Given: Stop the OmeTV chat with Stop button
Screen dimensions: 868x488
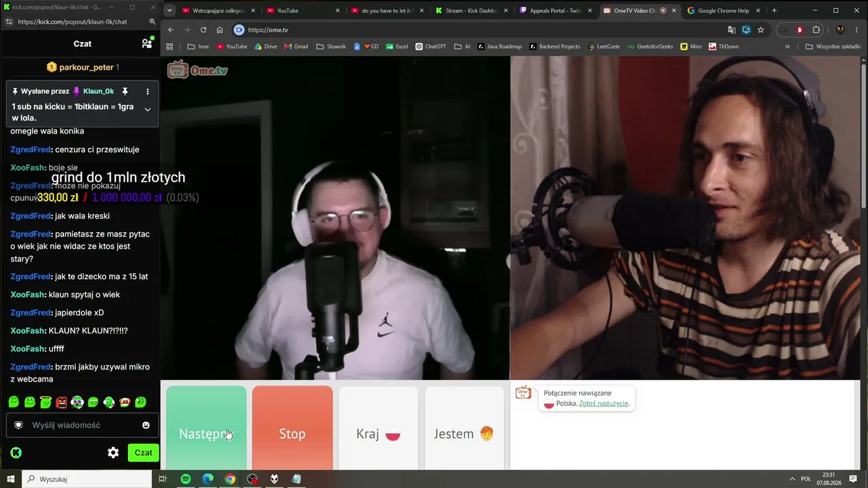Looking at the screenshot, I should (292, 428).
